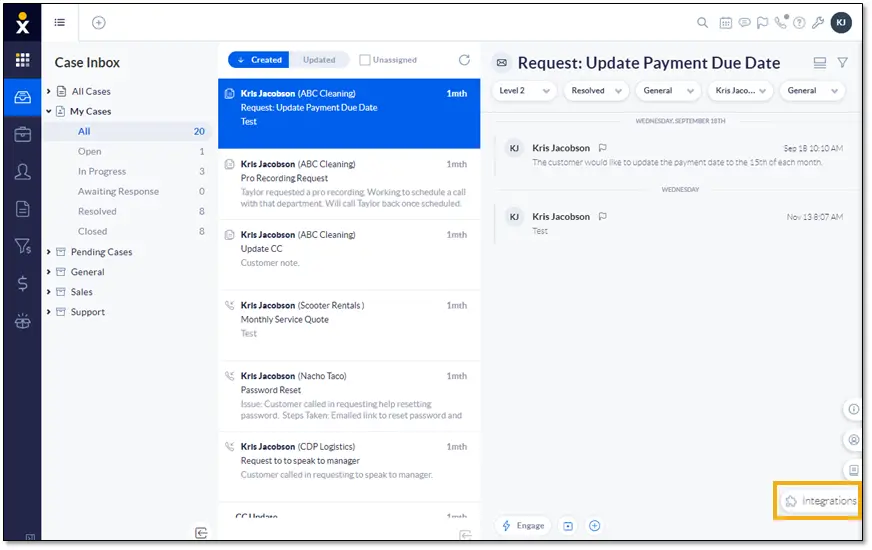
Task: Click the refresh icon above case list
Action: [x=464, y=60]
